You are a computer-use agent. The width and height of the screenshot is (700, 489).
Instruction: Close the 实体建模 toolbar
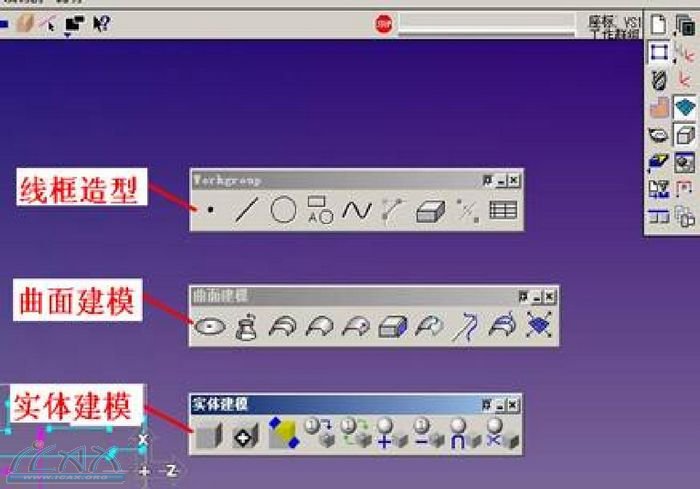click(512, 405)
